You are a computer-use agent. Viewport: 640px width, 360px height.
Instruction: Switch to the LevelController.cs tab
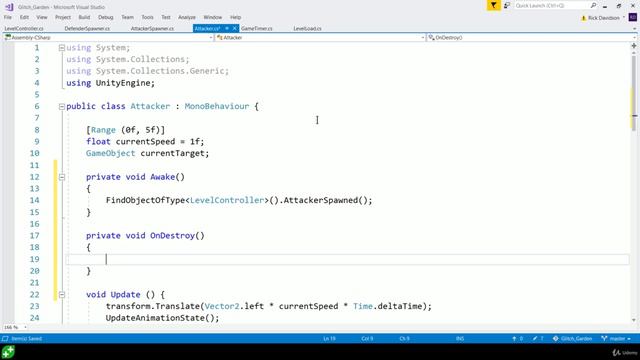pos(24,29)
